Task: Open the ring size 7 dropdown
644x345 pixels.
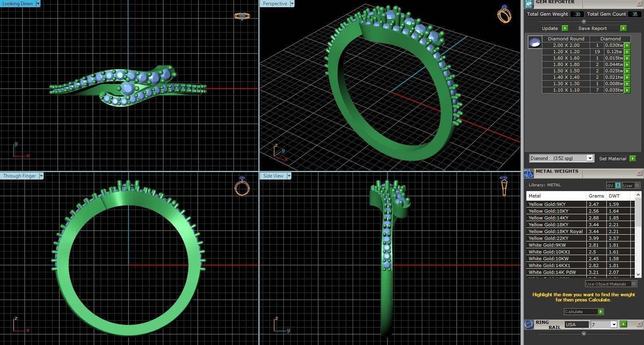Action: point(614,325)
